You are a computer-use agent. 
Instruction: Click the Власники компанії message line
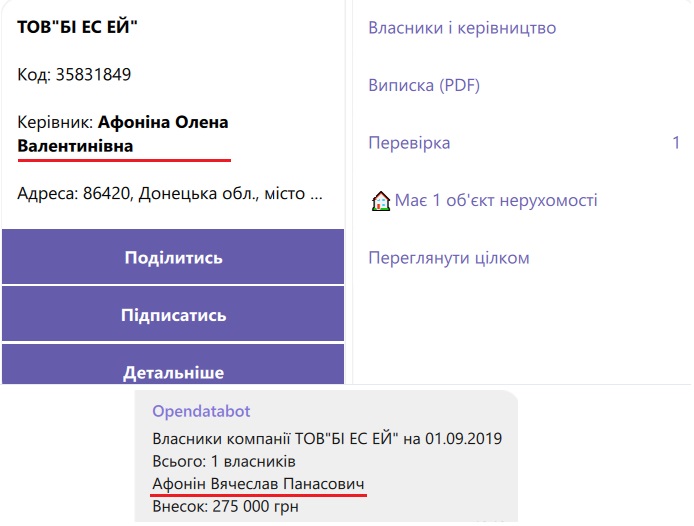point(326,438)
